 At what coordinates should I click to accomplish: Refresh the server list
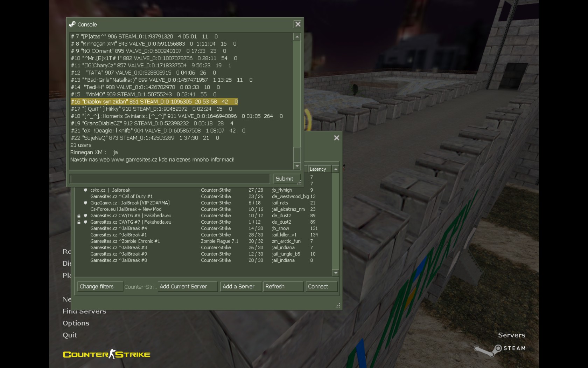[x=283, y=286]
